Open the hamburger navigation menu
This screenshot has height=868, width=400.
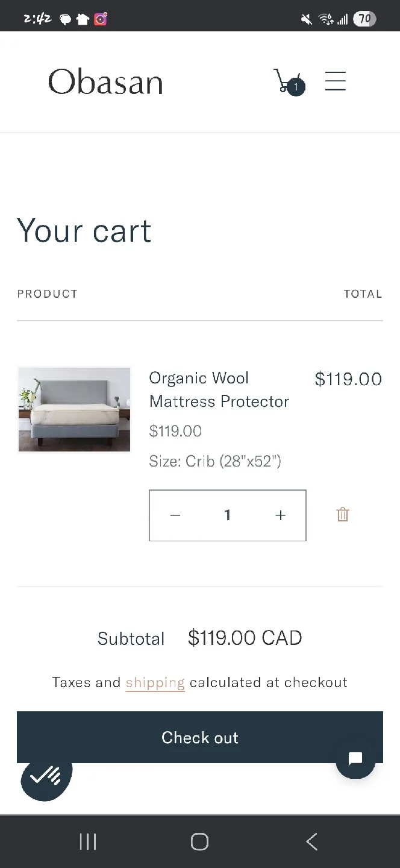coord(335,81)
